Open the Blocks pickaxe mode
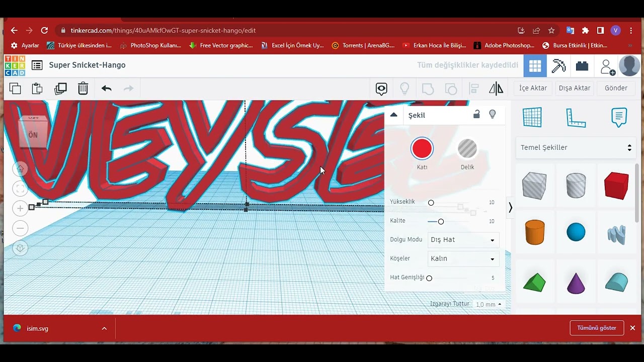The image size is (644, 362). coord(558,66)
